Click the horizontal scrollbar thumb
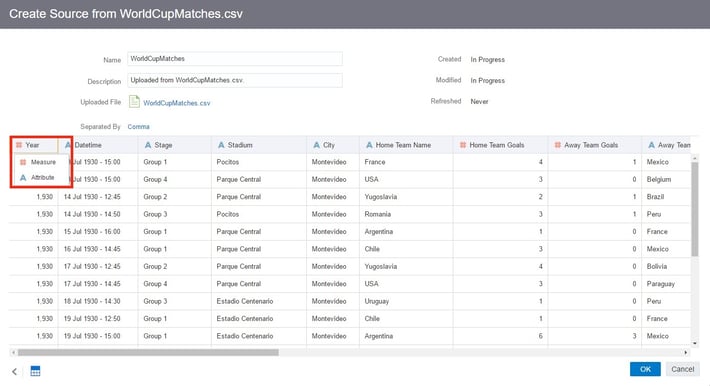 point(148,352)
